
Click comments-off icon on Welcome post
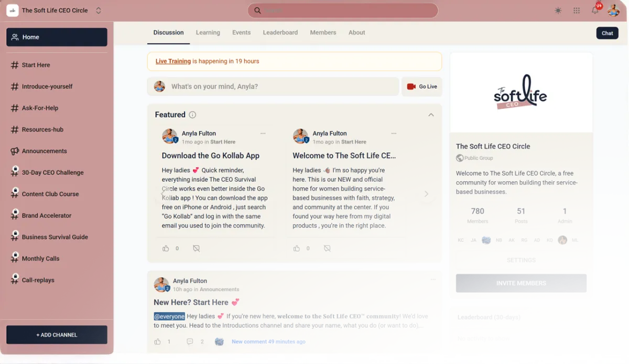[327, 248]
